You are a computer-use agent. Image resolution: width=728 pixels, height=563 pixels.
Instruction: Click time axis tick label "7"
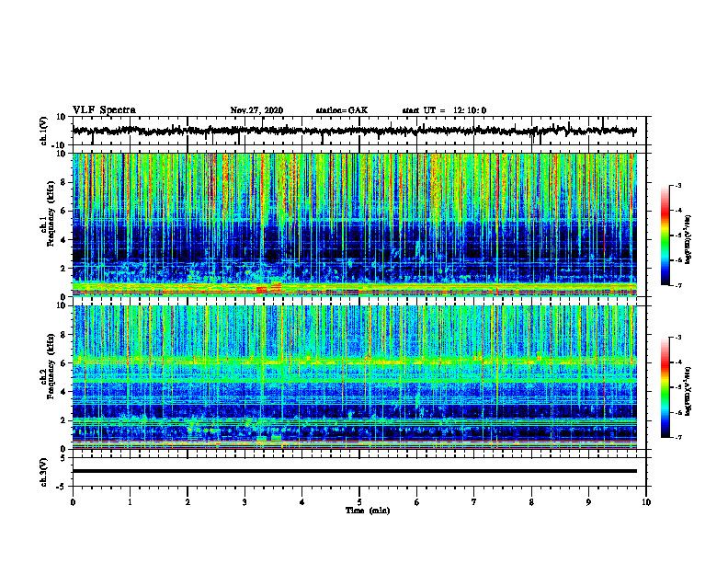tap(474, 502)
